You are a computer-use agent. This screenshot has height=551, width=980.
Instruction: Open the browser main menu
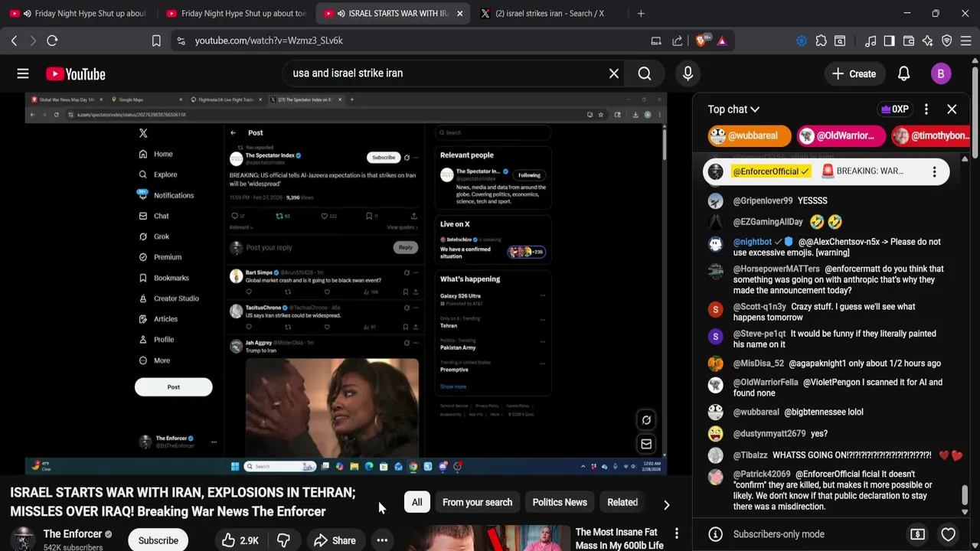pyautogui.click(x=965, y=41)
